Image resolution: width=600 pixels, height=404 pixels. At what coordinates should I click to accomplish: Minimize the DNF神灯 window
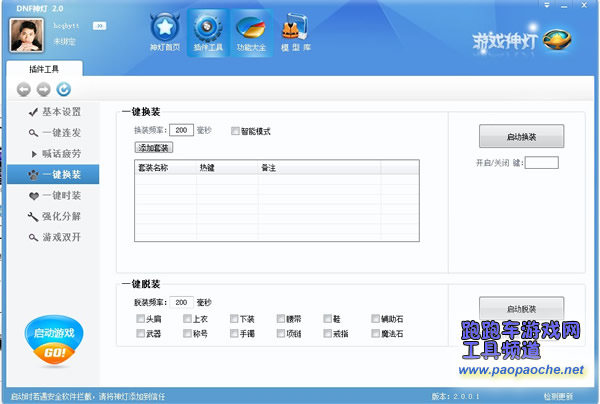click(x=564, y=6)
